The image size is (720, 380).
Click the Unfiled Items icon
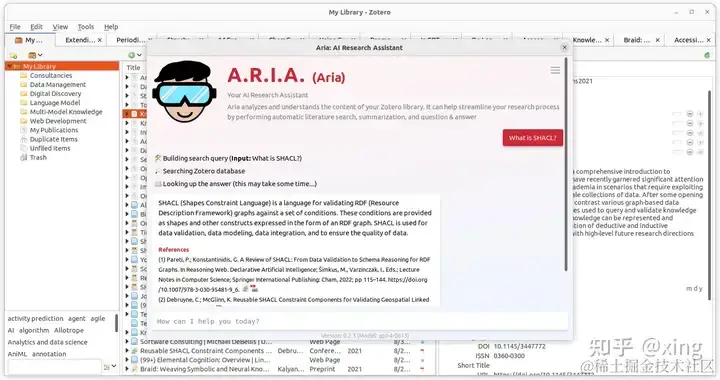point(23,148)
